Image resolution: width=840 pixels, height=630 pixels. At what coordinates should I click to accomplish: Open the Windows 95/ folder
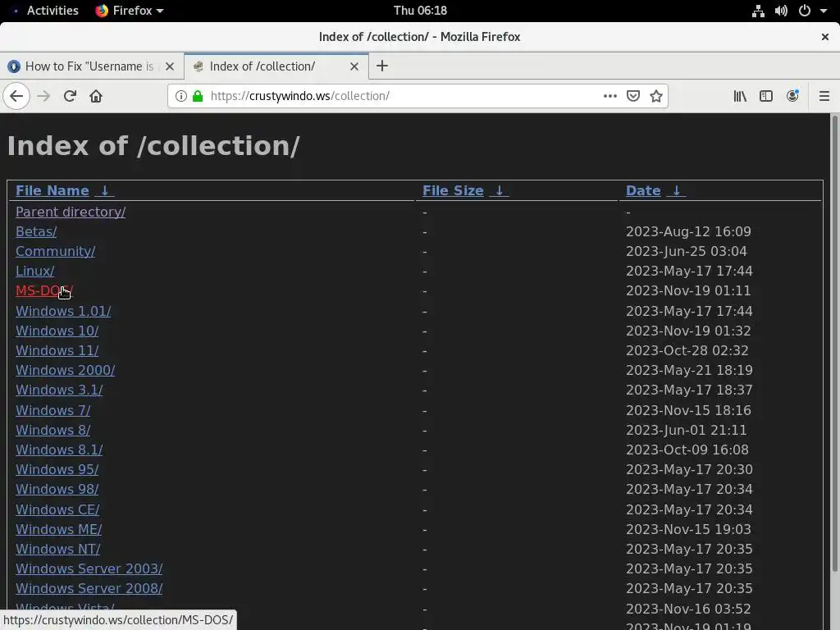pyautogui.click(x=57, y=470)
